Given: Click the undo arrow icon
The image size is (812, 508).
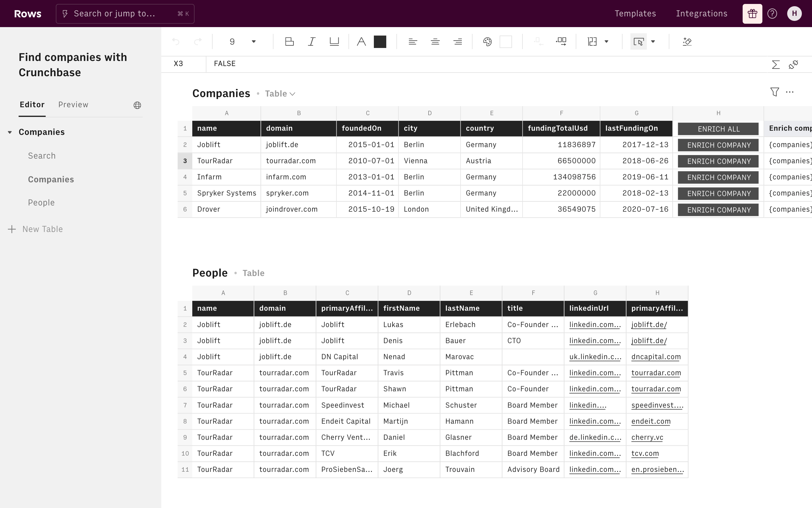Looking at the screenshot, I should tap(175, 42).
